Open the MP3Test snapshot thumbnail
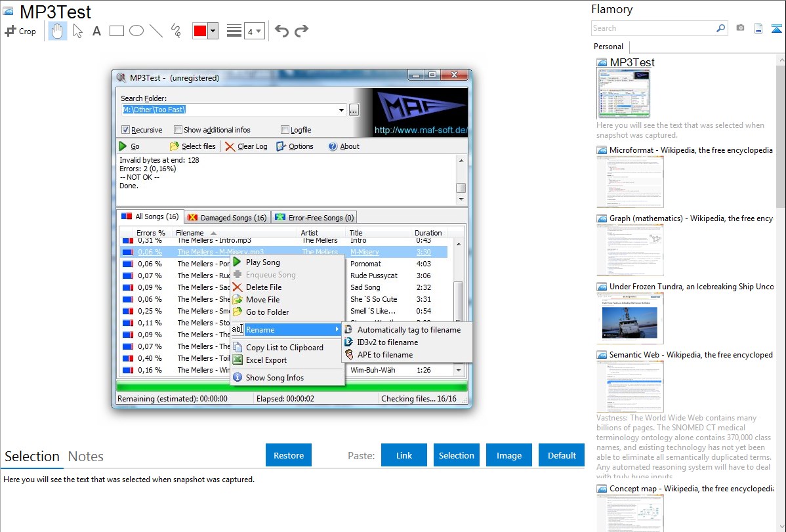Image resolution: width=786 pixels, height=532 pixels. click(x=623, y=94)
